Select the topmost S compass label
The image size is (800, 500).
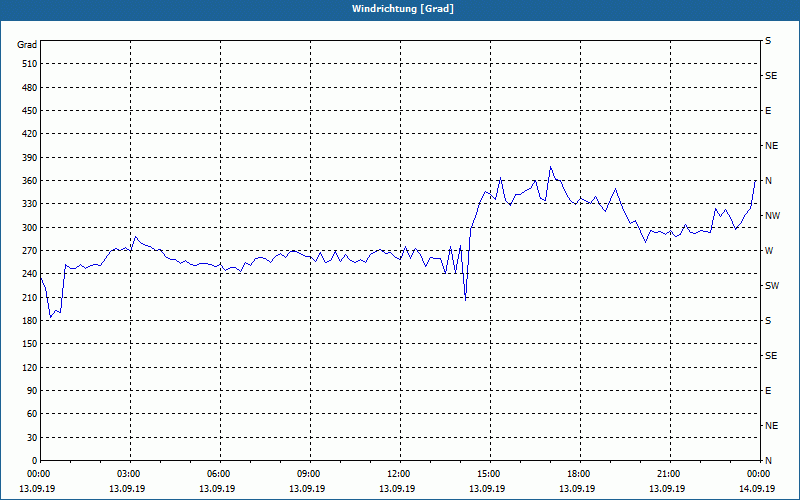pyautogui.click(x=768, y=41)
